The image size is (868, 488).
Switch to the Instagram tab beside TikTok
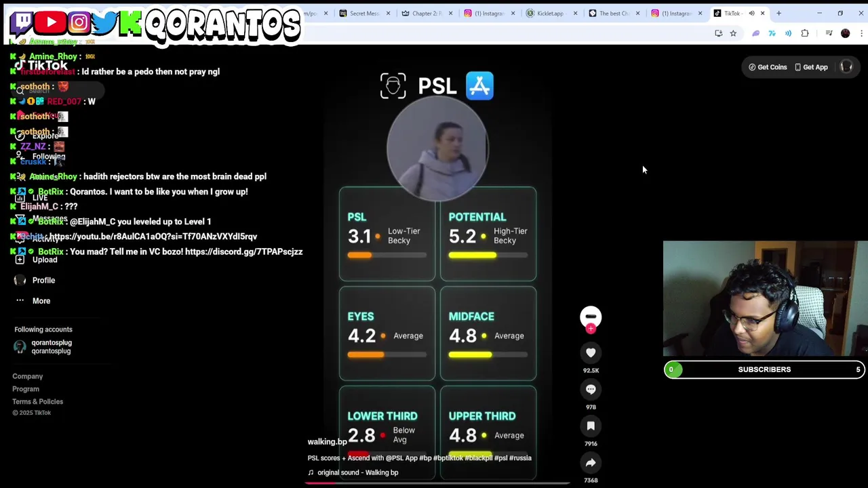click(x=676, y=14)
